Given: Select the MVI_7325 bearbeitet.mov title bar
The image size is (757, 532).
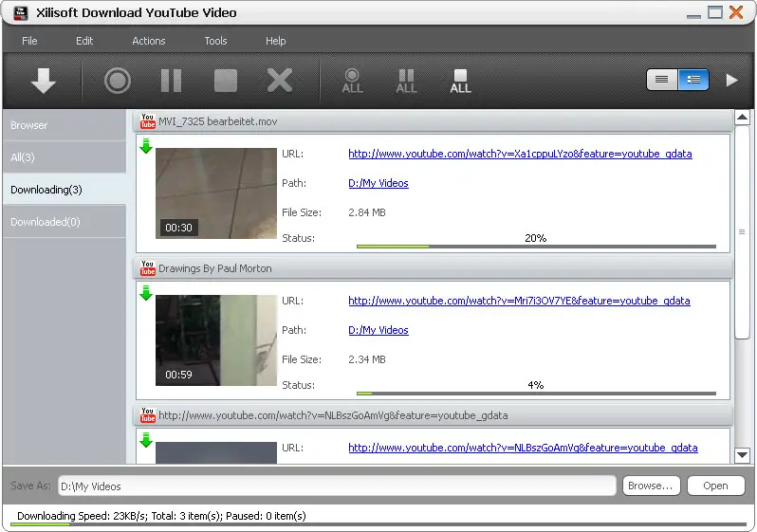Looking at the screenshot, I should pos(434,121).
